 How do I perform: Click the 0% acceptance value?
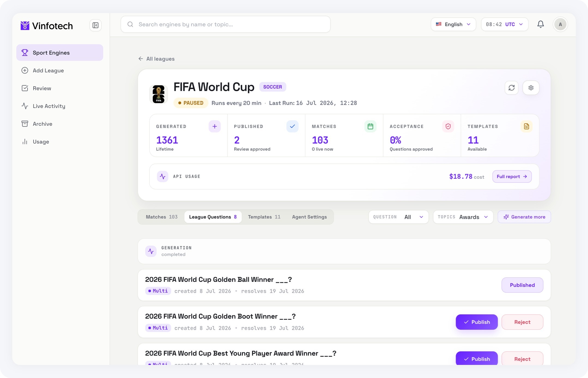(396, 140)
